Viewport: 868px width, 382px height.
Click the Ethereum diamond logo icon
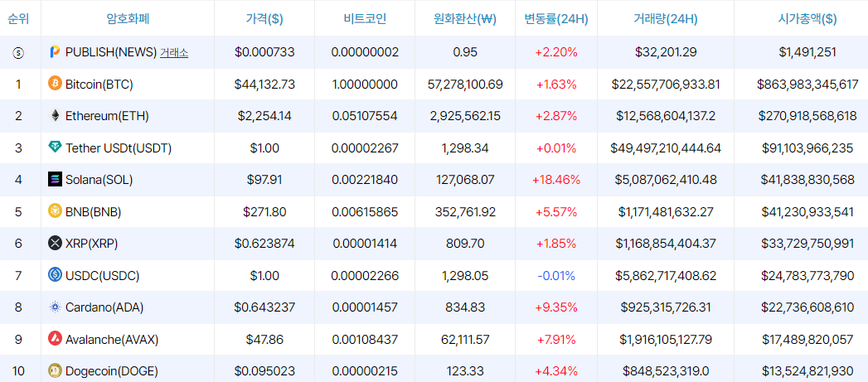(x=55, y=116)
